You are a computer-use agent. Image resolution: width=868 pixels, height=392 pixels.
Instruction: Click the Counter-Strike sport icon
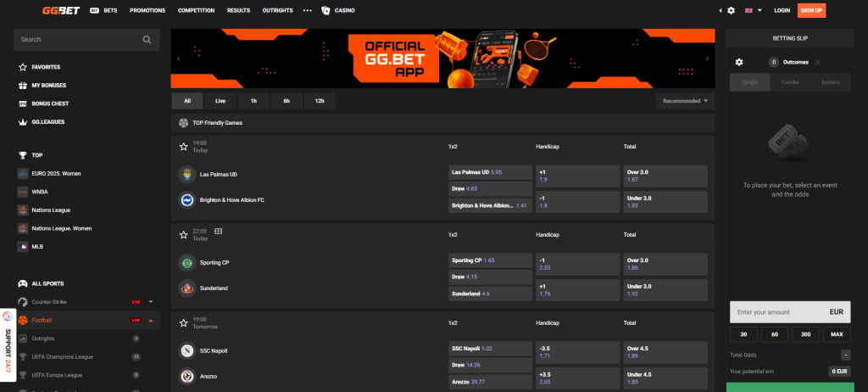(x=23, y=302)
